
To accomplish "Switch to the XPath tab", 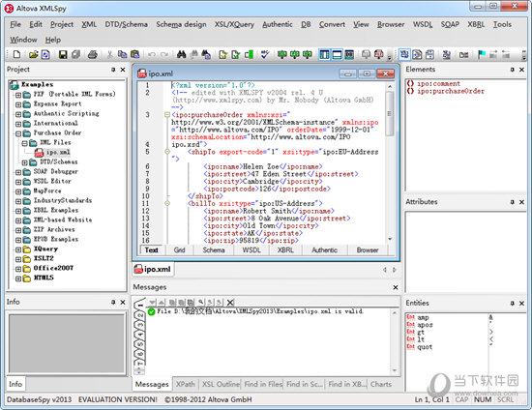I will (186, 384).
